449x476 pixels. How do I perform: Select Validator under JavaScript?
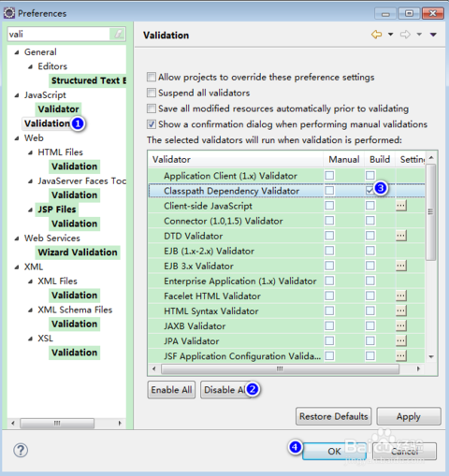(58, 109)
